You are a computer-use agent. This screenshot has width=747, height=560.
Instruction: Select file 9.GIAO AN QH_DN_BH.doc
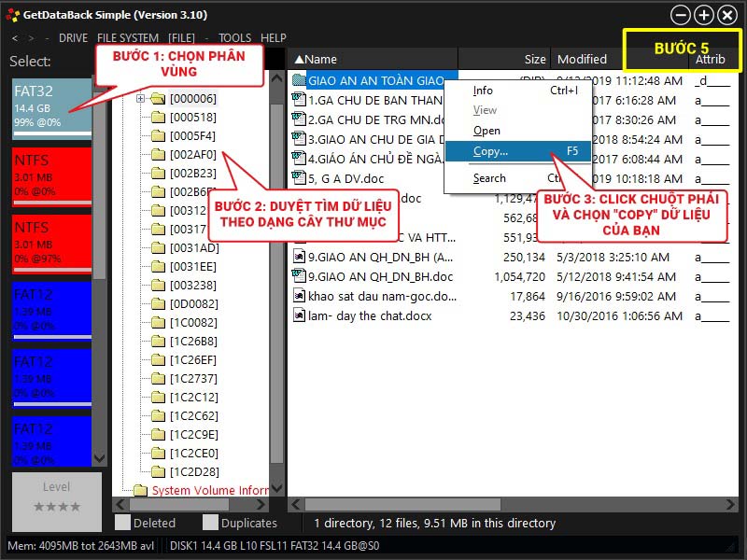coord(381,276)
